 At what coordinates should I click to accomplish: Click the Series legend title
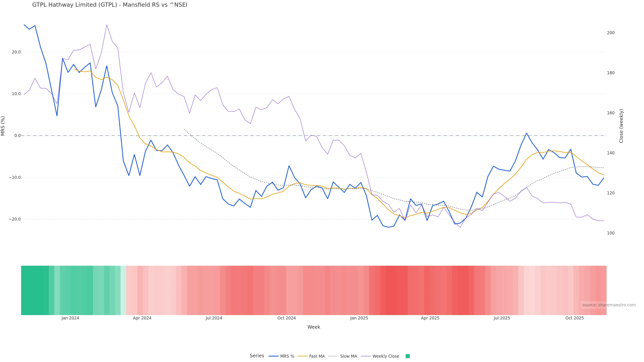257,356
